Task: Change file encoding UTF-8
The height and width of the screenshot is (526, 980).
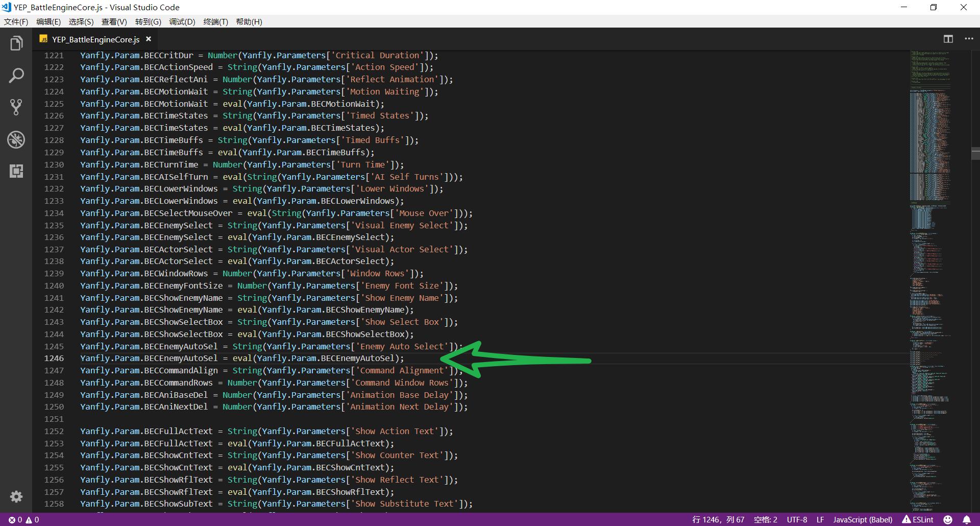Action: (x=797, y=520)
